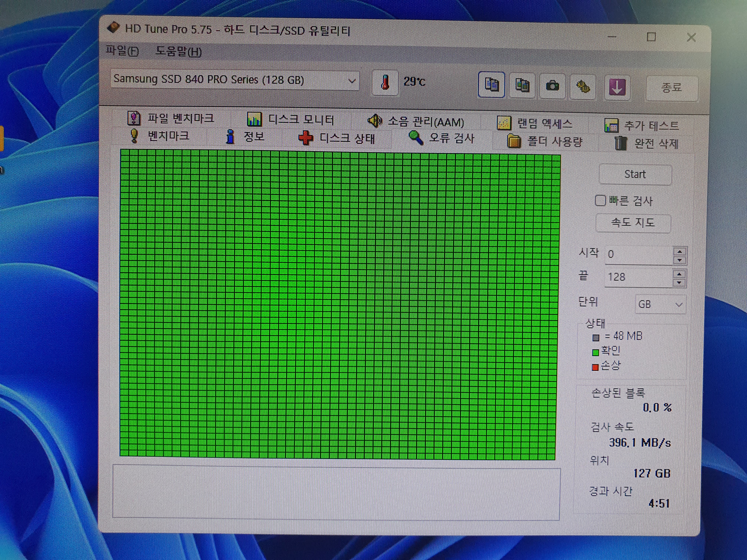Switch to the 랜덤 엑세스 tab
747x560 pixels.
(534, 124)
